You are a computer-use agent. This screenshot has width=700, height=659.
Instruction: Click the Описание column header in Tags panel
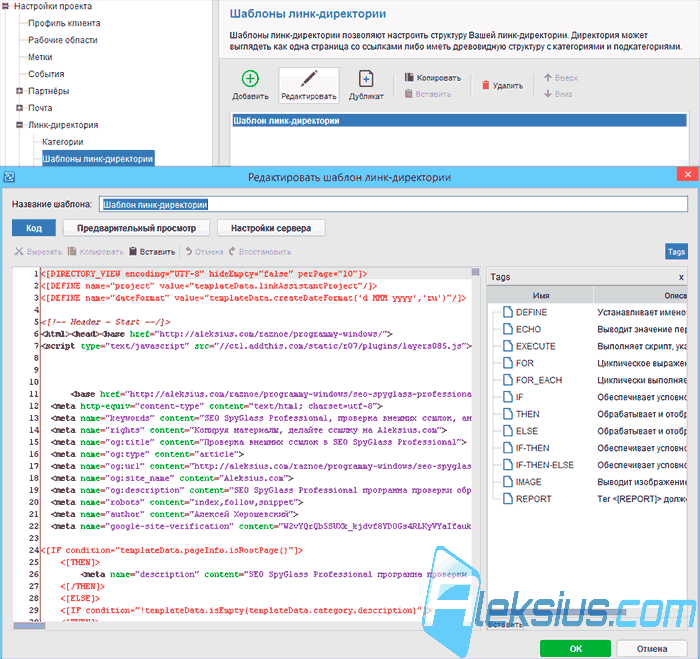coord(640,296)
